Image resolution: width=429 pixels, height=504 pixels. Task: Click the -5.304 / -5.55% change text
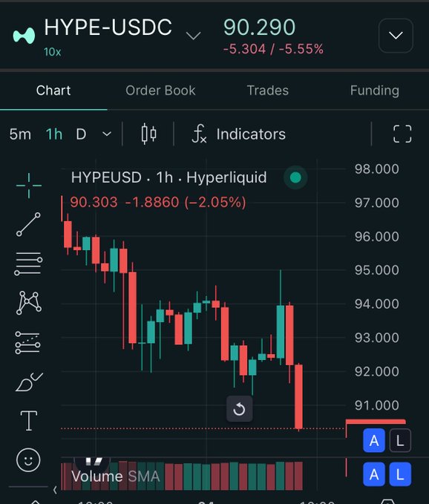click(273, 49)
